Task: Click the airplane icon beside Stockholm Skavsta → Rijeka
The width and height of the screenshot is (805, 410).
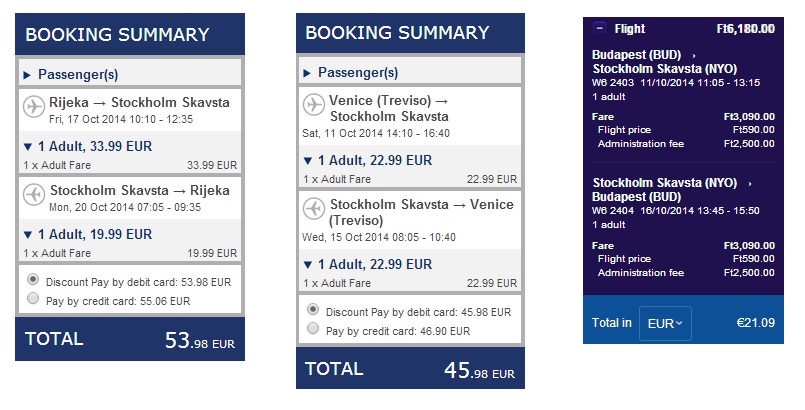Action: click(34, 195)
